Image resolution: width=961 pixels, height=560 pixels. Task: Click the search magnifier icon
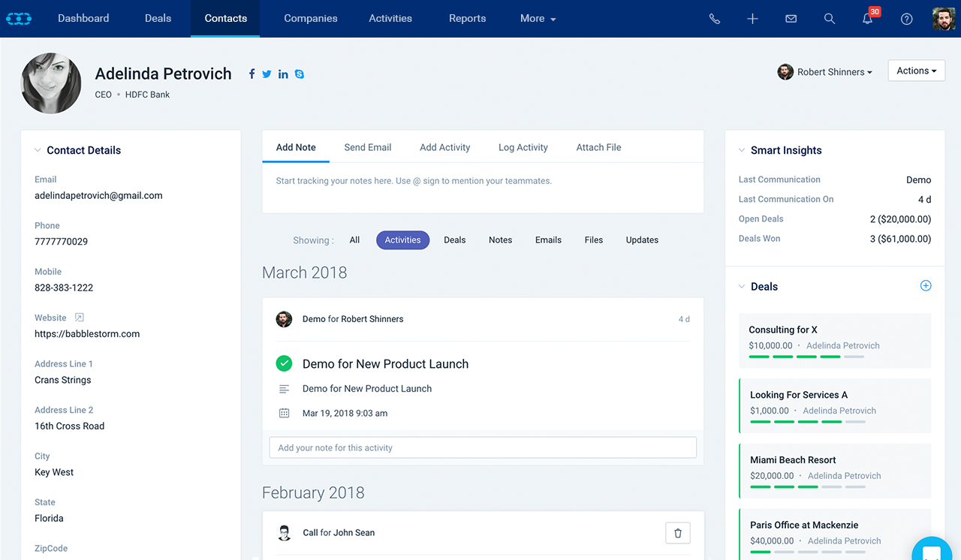[x=829, y=19]
